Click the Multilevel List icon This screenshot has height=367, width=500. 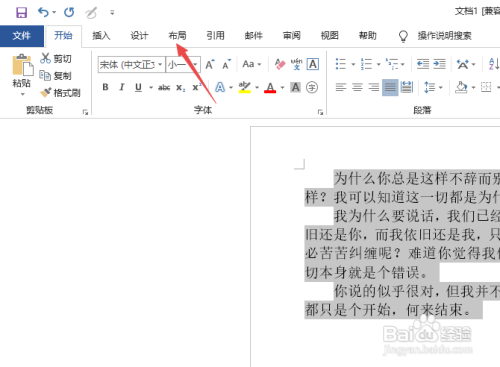tap(392, 64)
